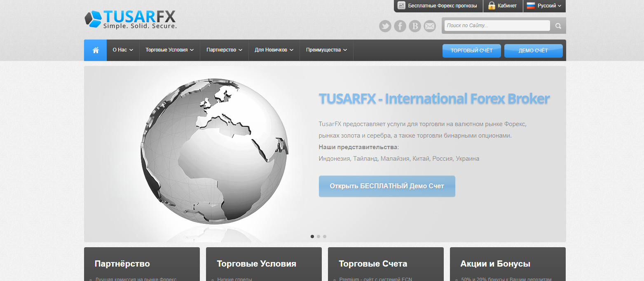Click the email envelope icon
Viewport: 644px width, 281px height.
[430, 26]
